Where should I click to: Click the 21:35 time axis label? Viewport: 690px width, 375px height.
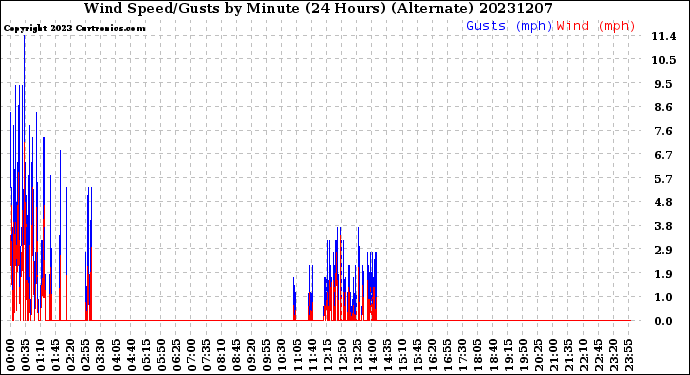(x=568, y=355)
